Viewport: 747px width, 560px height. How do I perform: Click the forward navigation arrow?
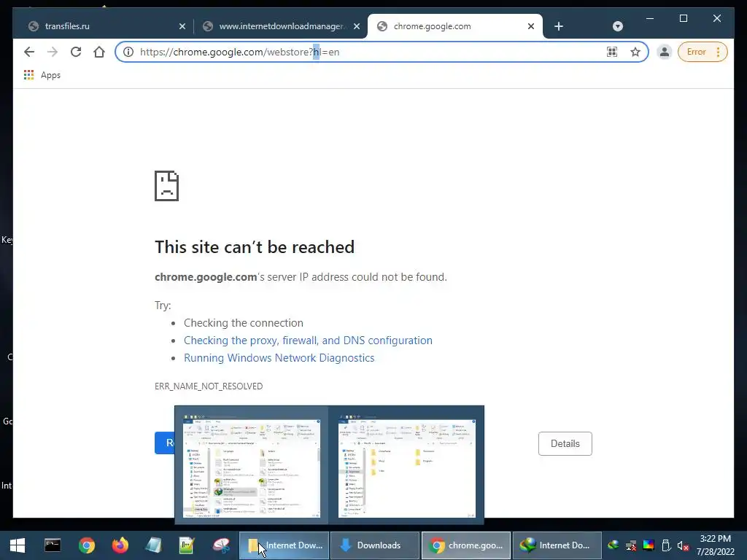[53, 52]
